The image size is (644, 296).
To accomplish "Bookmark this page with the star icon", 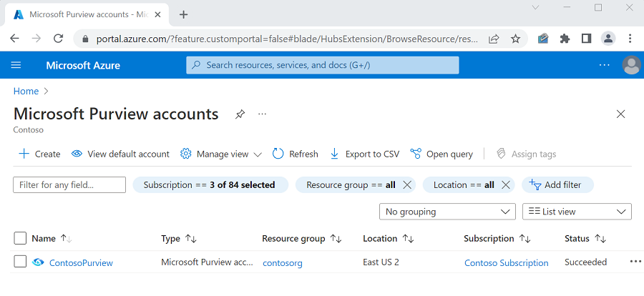I will point(515,39).
